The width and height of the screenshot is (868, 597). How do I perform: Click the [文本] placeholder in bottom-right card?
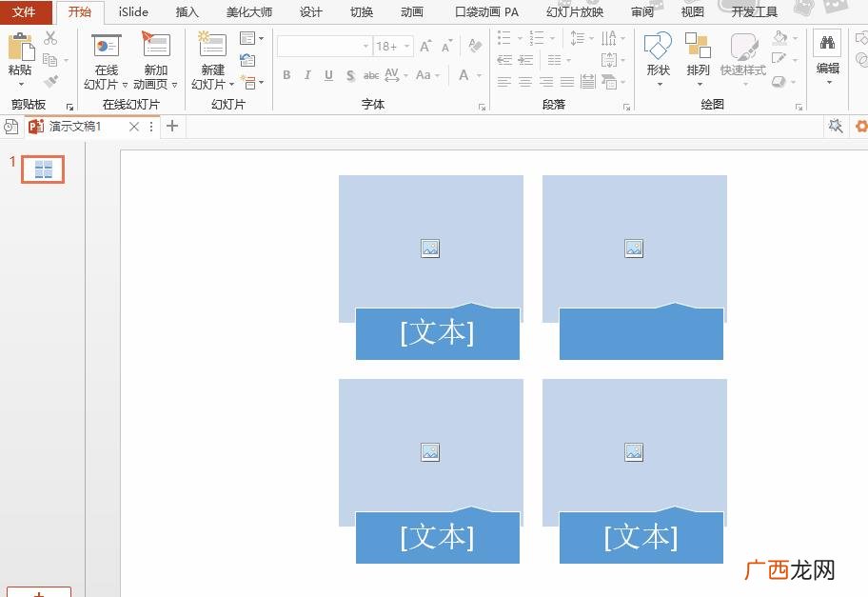[x=641, y=537]
